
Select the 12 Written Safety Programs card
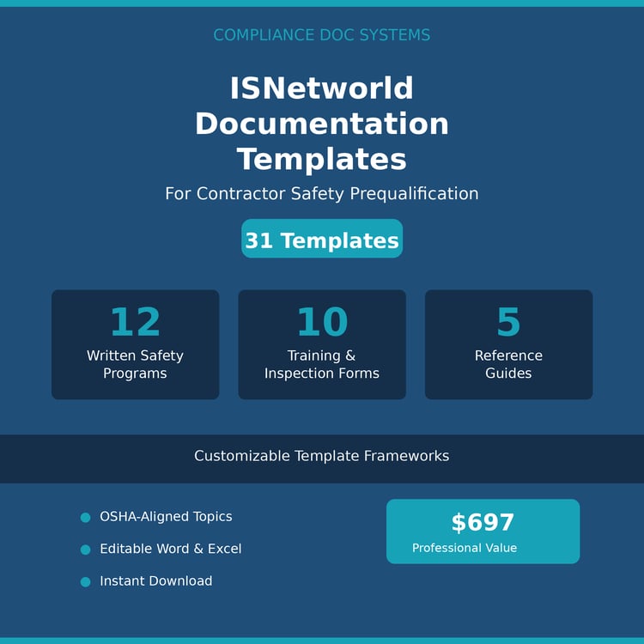point(135,344)
